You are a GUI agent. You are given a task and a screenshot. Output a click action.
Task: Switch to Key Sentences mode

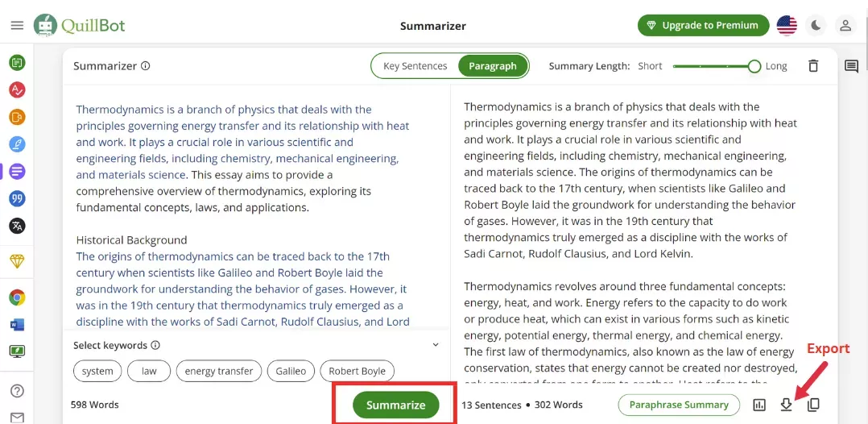[415, 66]
